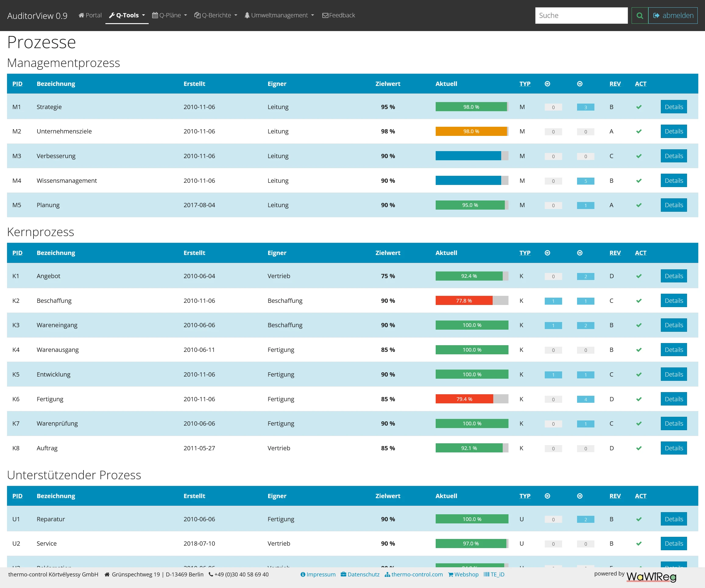
Task: Click the outgoing arrow icon in Unterstützender Prozess header
Action: (x=580, y=496)
